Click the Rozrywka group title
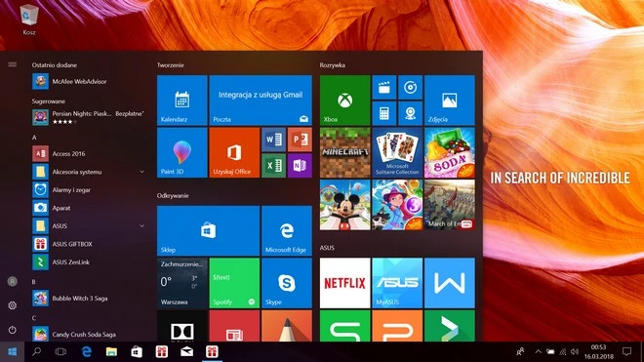The image size is (644, 362). coord(333,65)
